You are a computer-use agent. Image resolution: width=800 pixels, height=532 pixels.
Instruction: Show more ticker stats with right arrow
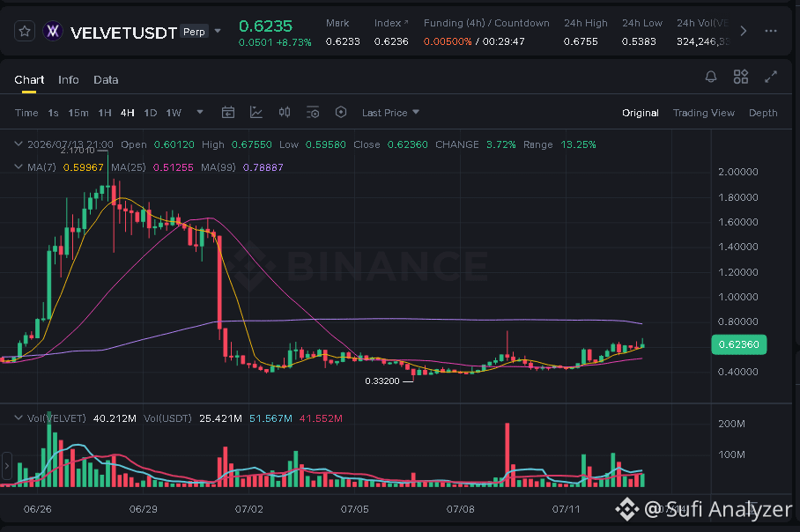coord(744,31)
